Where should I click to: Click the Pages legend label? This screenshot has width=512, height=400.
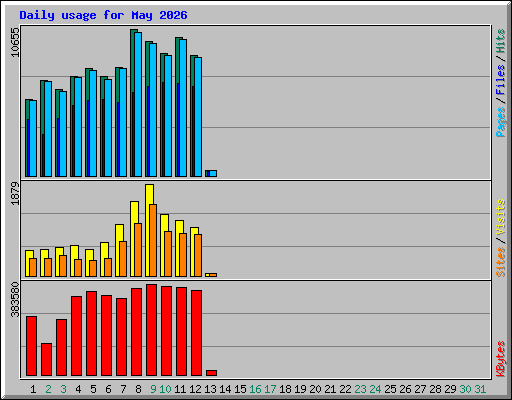[501, 122]
